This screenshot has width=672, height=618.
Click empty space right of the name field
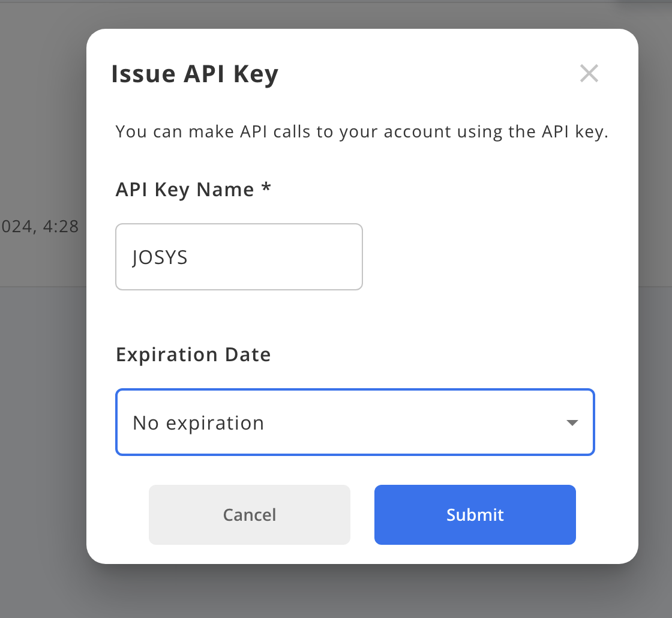(480, 257)
